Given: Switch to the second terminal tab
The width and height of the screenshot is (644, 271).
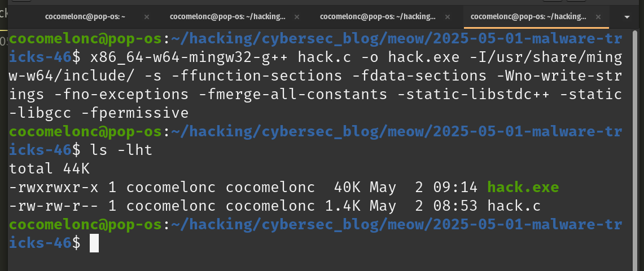Looking at the screenshot, I should coord(227,17).
